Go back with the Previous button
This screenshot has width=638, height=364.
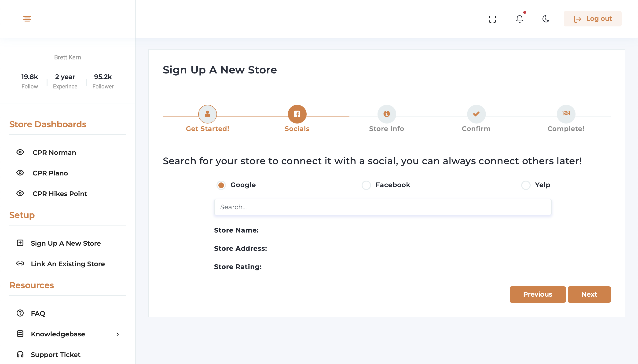click(x=538, y=295)
